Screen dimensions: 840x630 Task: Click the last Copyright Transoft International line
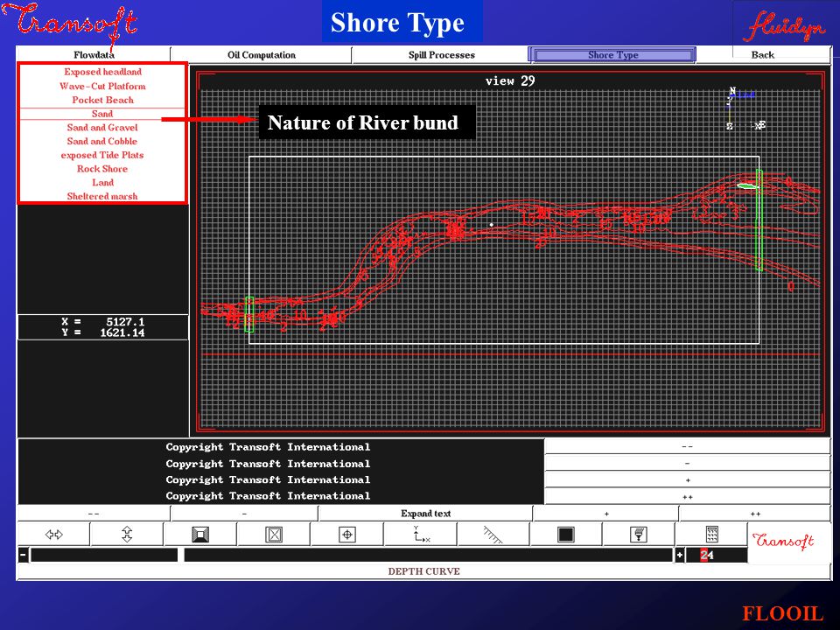click(x=268, y=495)
